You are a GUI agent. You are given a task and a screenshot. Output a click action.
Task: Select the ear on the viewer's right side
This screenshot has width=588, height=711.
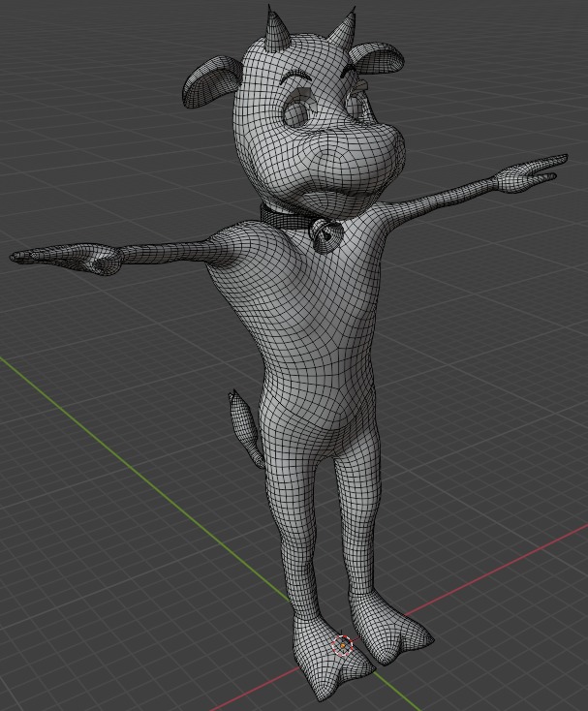tap(377, 57)
